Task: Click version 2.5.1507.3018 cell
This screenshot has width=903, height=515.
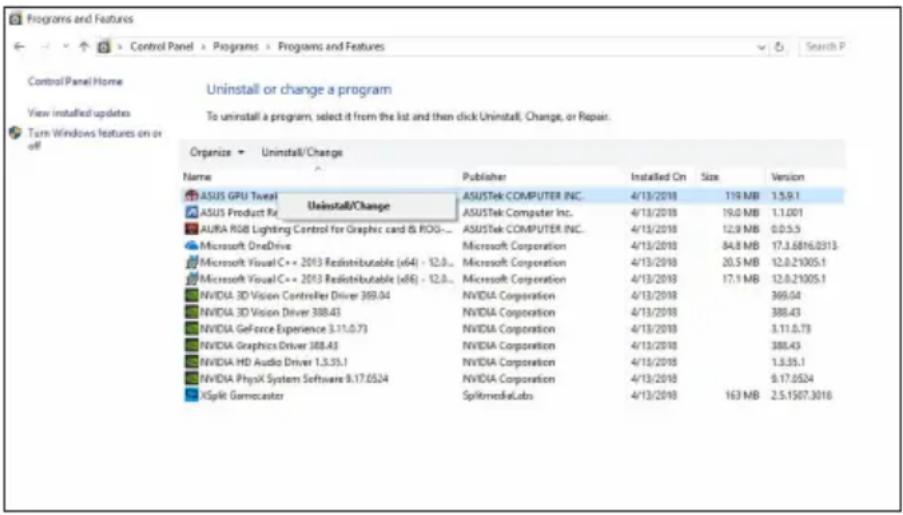Action: [802, 396]
